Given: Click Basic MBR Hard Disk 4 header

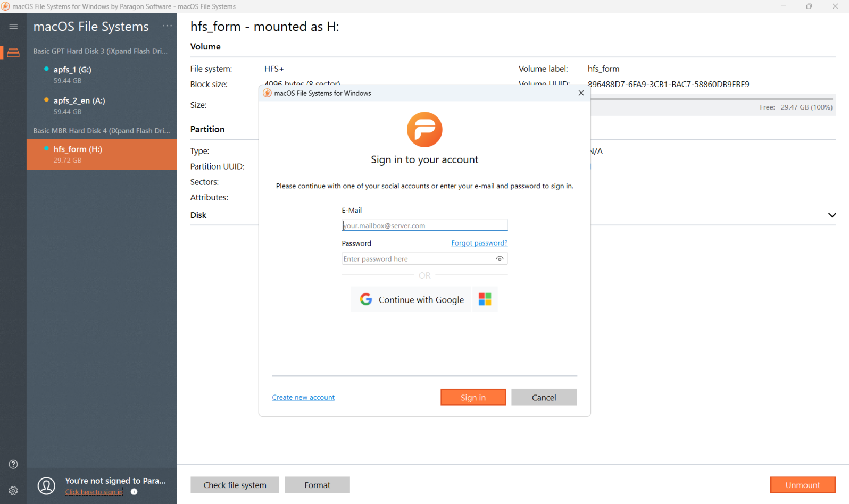Looking at the screenshot, I should (102, 131).
